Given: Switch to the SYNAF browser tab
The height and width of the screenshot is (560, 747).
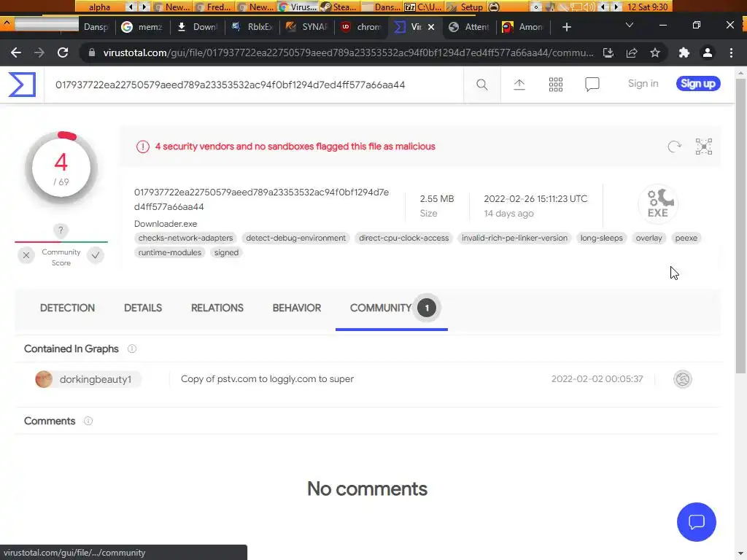Looking at the screenshot, I should (306, 27).
